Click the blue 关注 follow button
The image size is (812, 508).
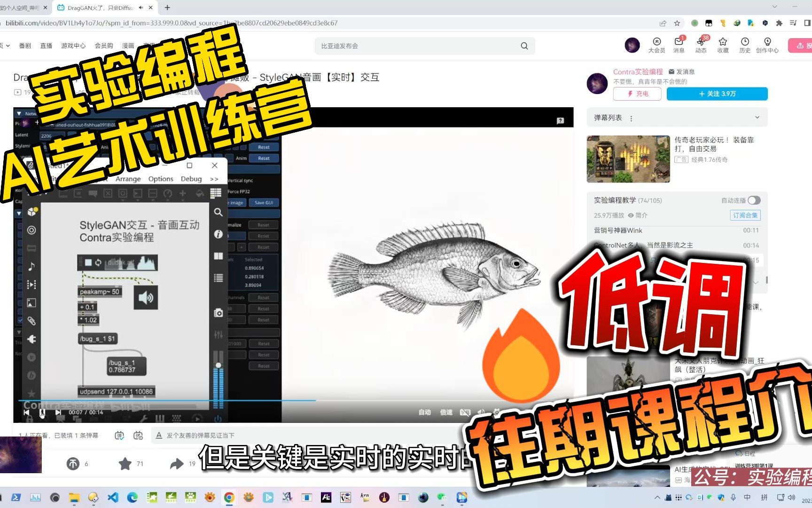click(x=717, y=94)
